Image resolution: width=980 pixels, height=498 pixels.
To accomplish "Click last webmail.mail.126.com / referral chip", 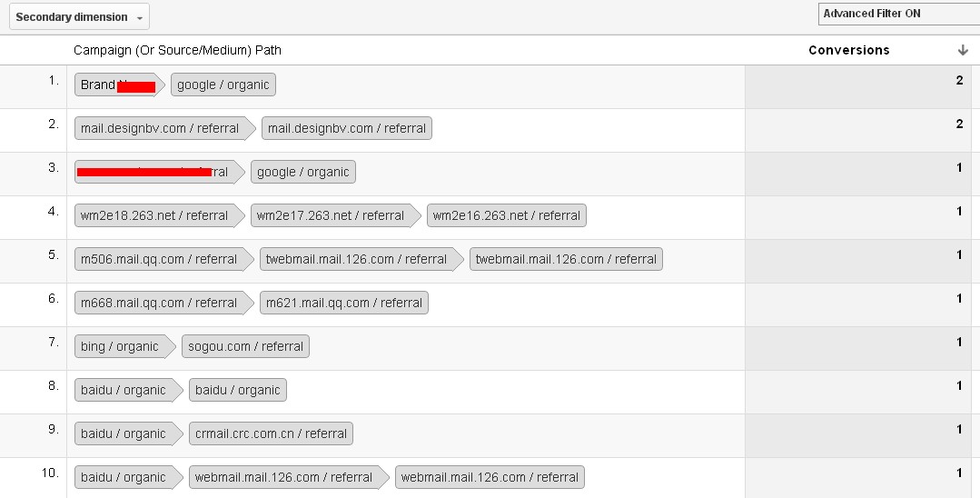I will (490, 477).
